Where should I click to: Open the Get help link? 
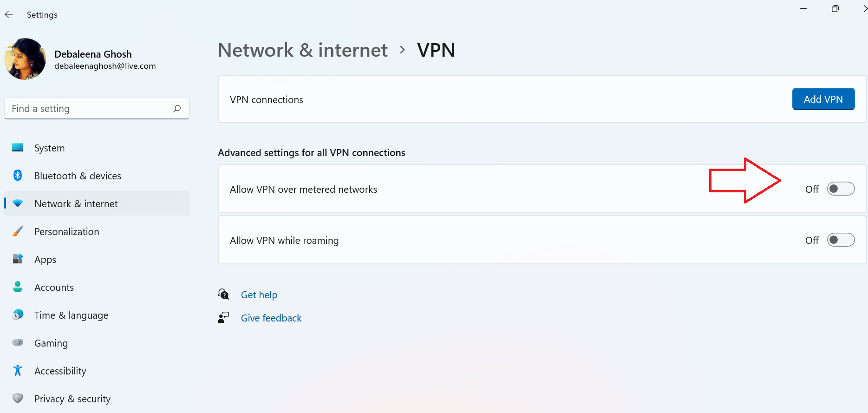click(259, 295)
